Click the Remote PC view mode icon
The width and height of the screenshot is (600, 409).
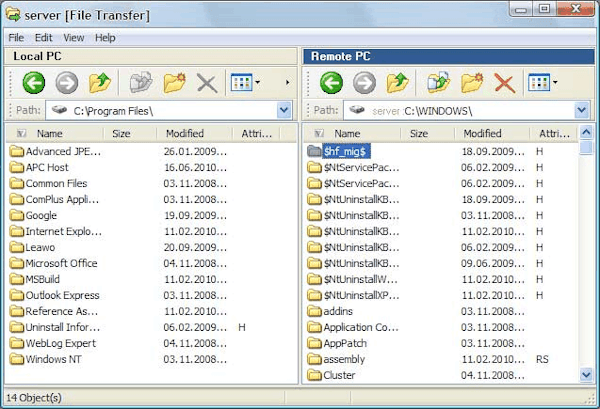[x=540, y=82]
